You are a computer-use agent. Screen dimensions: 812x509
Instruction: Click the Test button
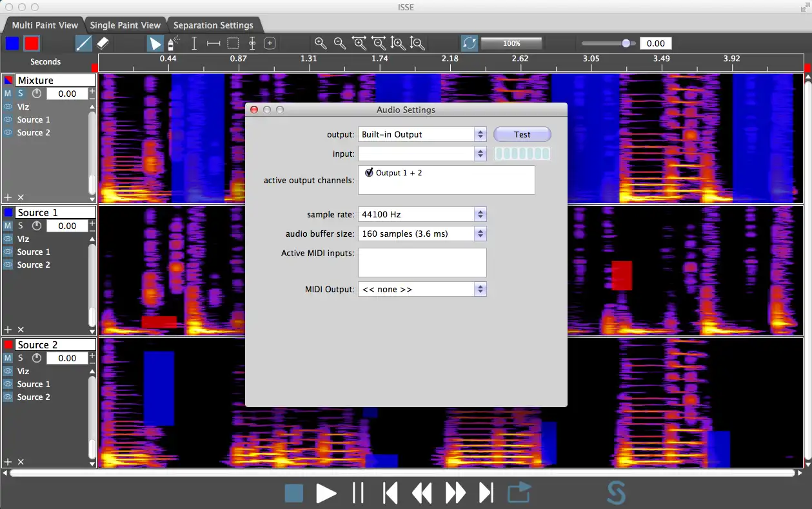pyautogui.click(x=522, y=134)
